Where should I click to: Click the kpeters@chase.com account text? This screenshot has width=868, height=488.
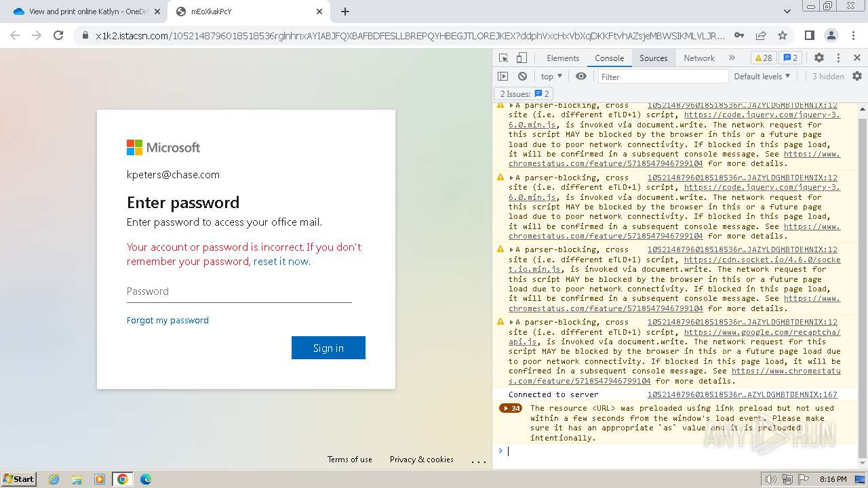pyautogui.click(x=173, y=174)
